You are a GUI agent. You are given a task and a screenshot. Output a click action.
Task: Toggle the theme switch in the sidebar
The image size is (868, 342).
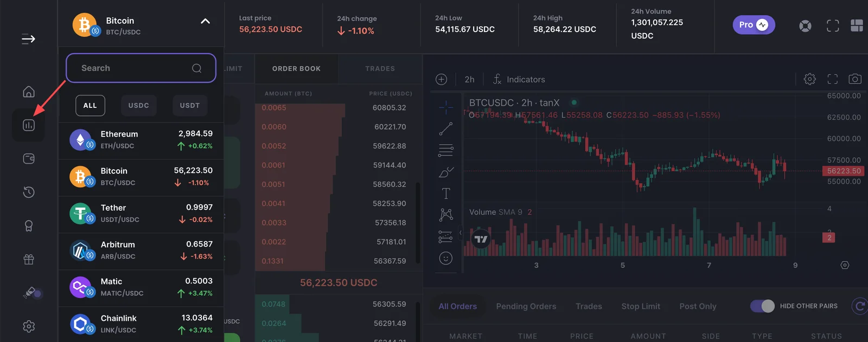(x=32, y=293)
